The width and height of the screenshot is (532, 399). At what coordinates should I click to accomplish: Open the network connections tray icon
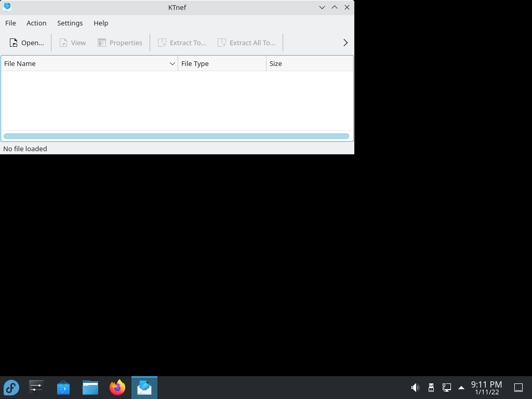point(446,388)
